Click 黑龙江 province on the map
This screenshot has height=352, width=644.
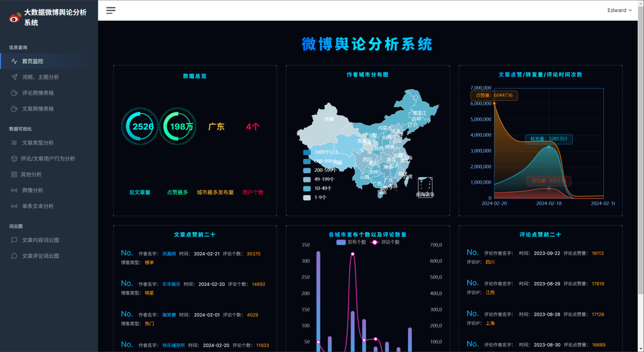coord(419,113)
